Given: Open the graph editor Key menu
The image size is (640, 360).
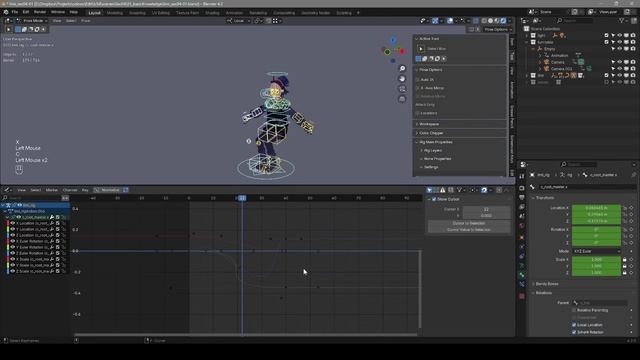Looking at the screenshot, I should click(85, 190).
